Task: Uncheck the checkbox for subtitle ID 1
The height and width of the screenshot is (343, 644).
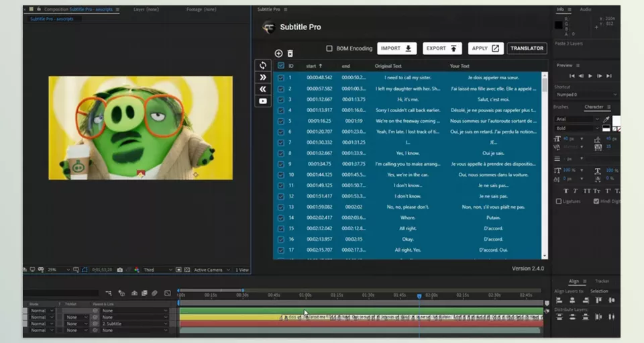Action: [281, 78]
